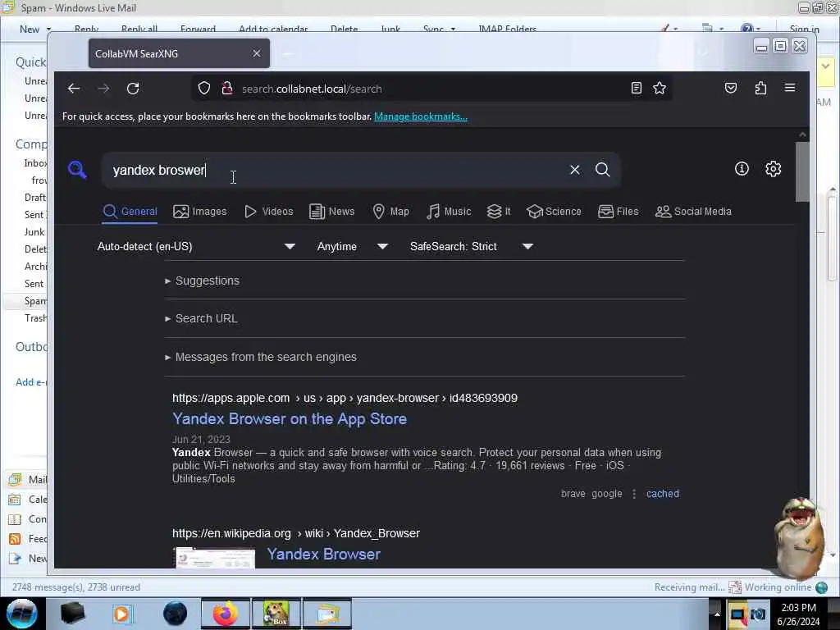Select the General search tab
Screen dimensions: 840x630
[x=130, y=212]
